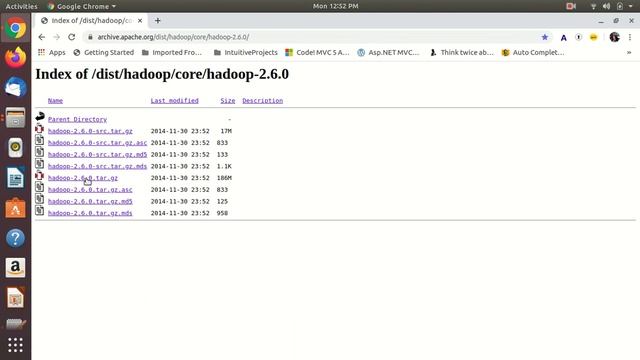Open Rhythmbox from the dock
This screenshot has height=360, width=640.
pos(16,147)
